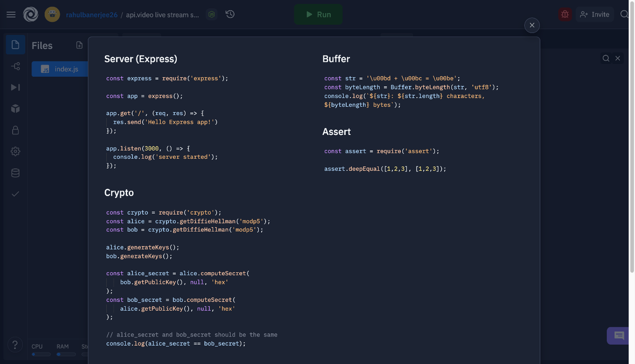This screenshot has width=635, height=364.
Task: View file History via the clock icon
Action: click(230, 14)
